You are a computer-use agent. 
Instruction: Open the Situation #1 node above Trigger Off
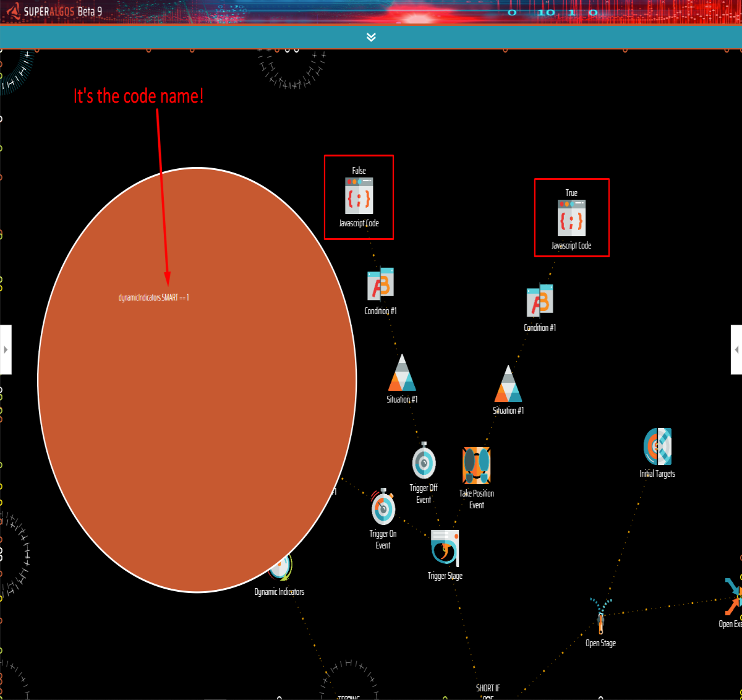(x=402, y=373)
